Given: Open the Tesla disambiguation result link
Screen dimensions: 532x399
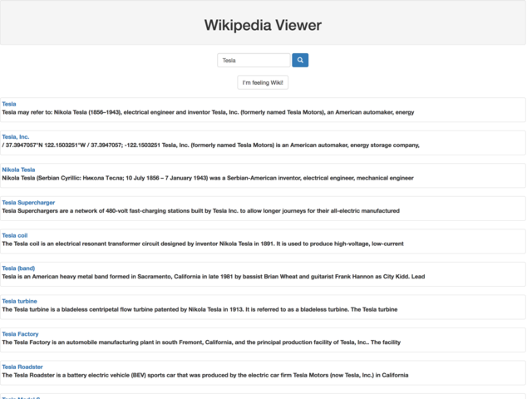Looking at the screenshot, I should coord(9,104).
